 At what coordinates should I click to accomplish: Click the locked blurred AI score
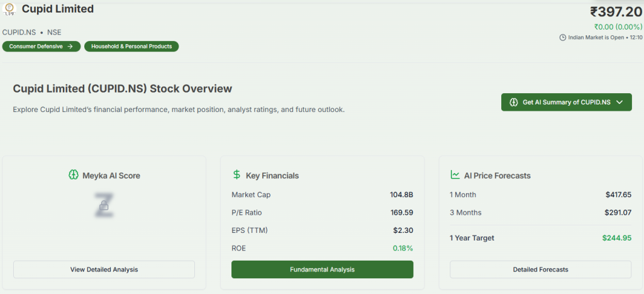[104, 204]
